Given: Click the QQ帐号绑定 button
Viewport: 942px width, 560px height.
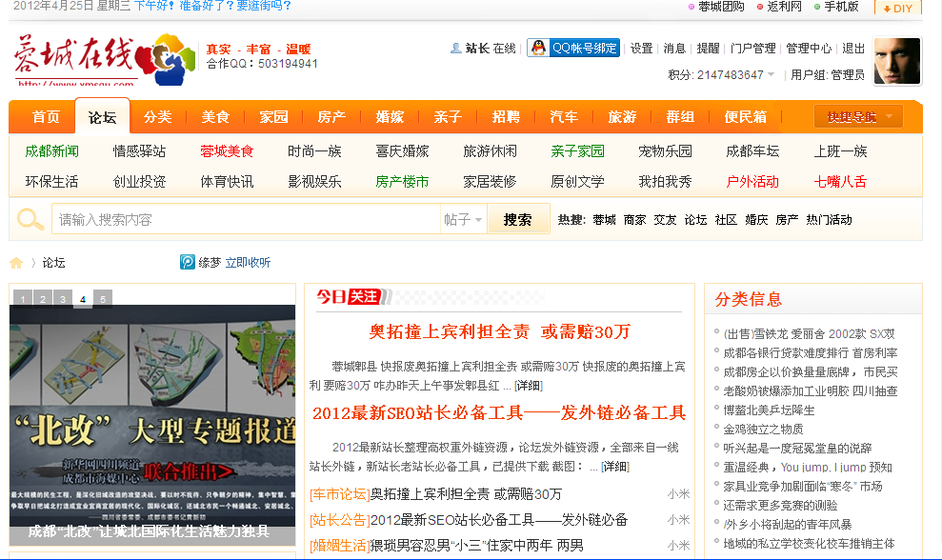Looking at the screenshot, I should pyautogui.click(x=573, y=48).
